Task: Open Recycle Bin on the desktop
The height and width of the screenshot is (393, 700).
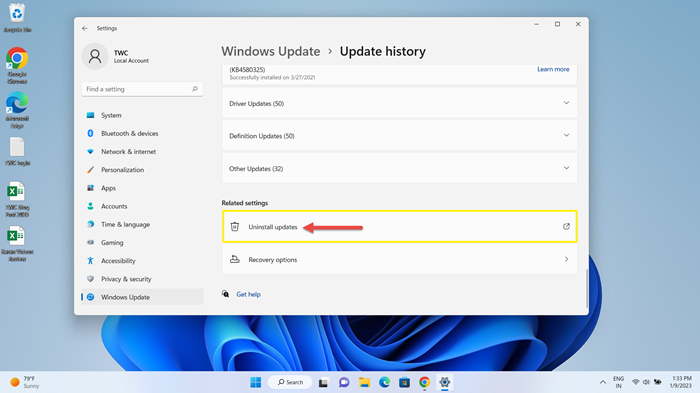Action: point(17,18)
